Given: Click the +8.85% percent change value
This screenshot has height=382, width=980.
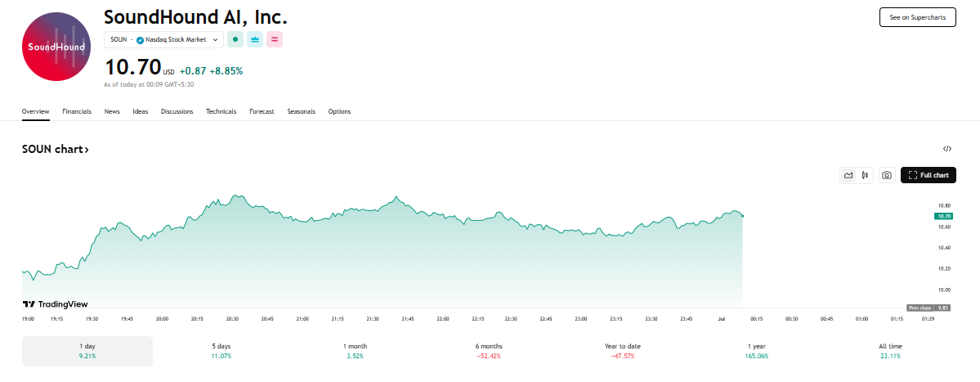Looking at the screenshot, I should [226, 71].
